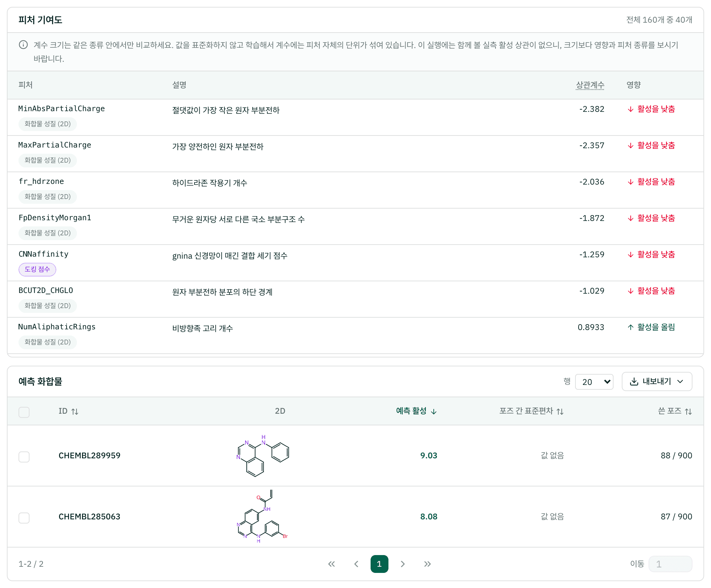
Task: Click the coefficient value -1.259
Action: 592,255
